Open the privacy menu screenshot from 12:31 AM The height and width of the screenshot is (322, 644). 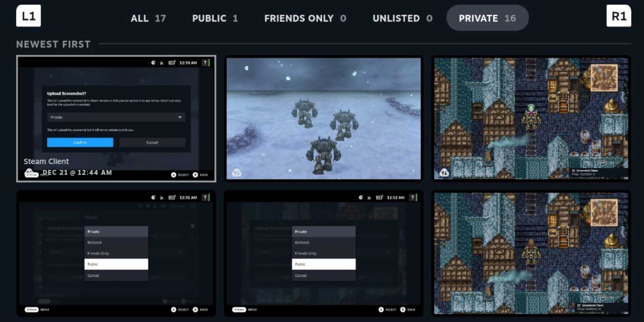(116, 253)
